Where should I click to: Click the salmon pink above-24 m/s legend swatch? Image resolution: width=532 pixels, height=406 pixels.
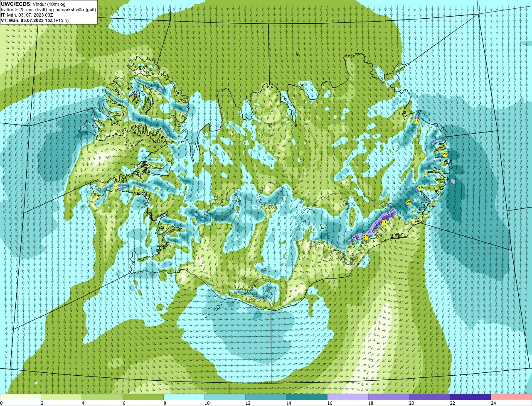(512, 397)
